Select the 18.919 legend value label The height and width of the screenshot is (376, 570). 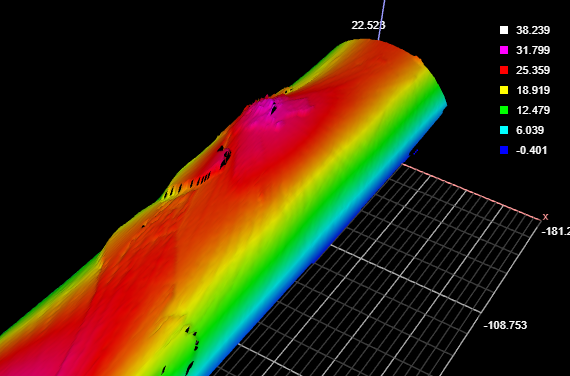point(533,90)
